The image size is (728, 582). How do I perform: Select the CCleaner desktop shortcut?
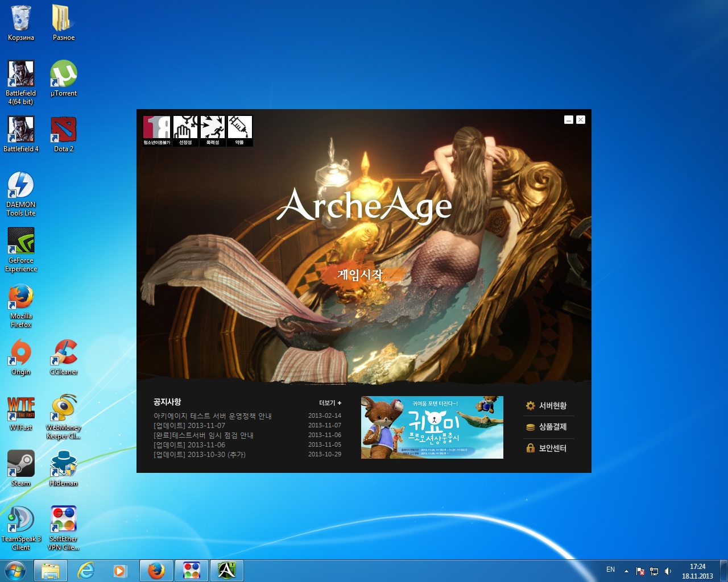pyautogui.click(x=64, y=357)
